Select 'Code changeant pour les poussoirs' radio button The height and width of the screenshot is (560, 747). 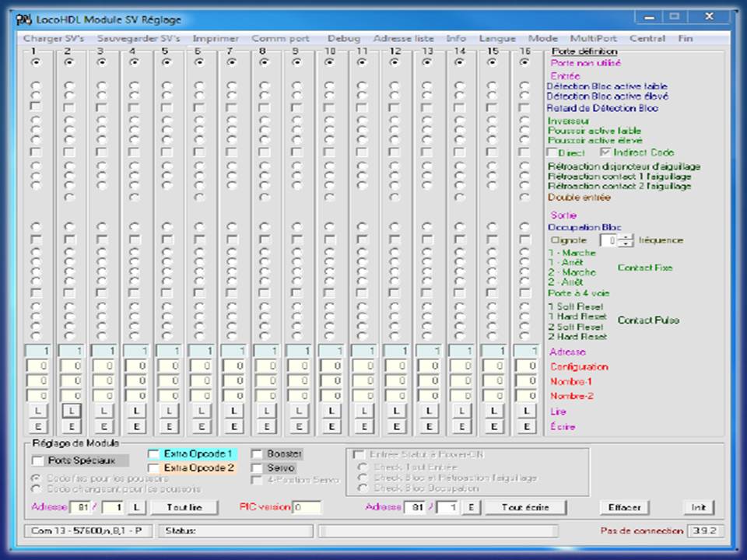pyautogui.click(x=36, y=489)
